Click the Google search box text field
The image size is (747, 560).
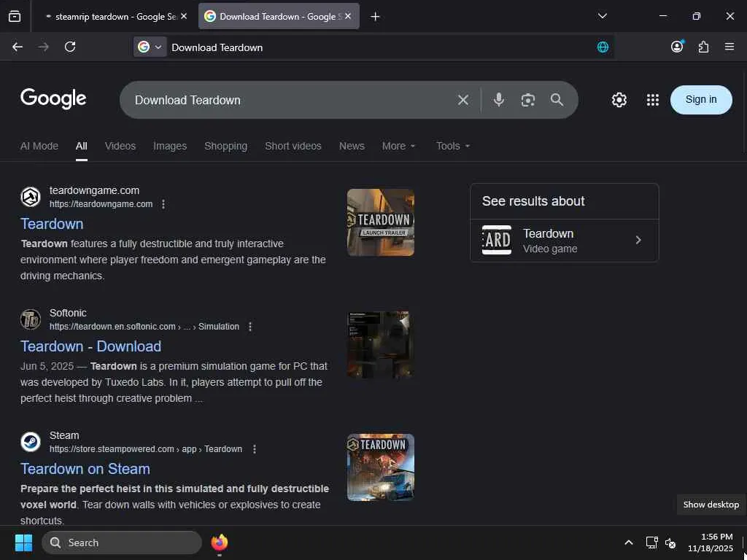click(290, 100)
